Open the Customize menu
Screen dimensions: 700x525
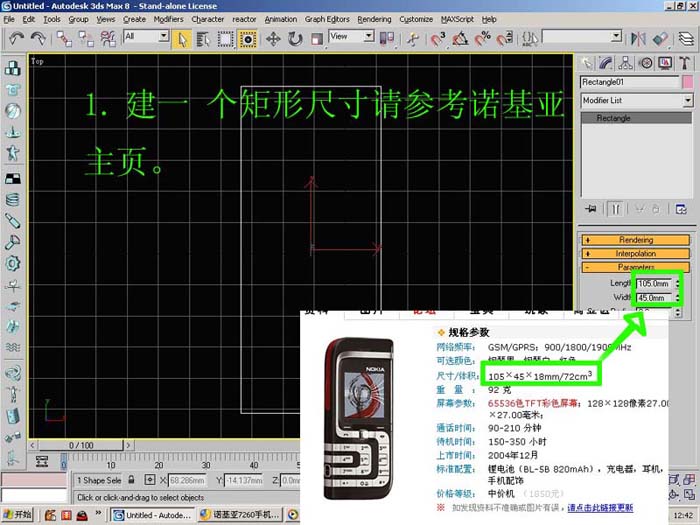(x=416, y=19)
